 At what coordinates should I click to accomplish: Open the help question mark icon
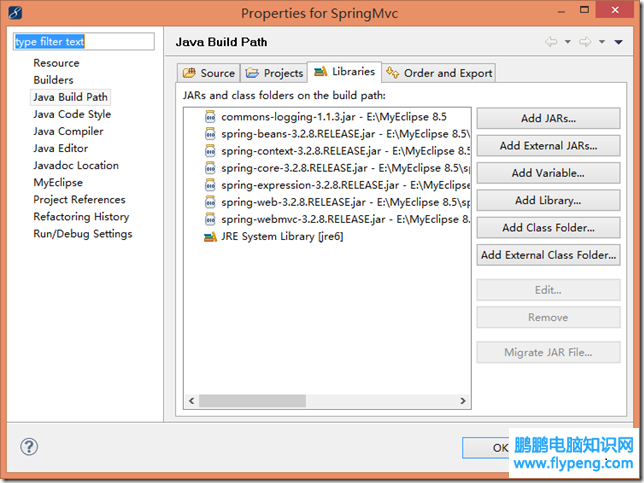point(29,446)
